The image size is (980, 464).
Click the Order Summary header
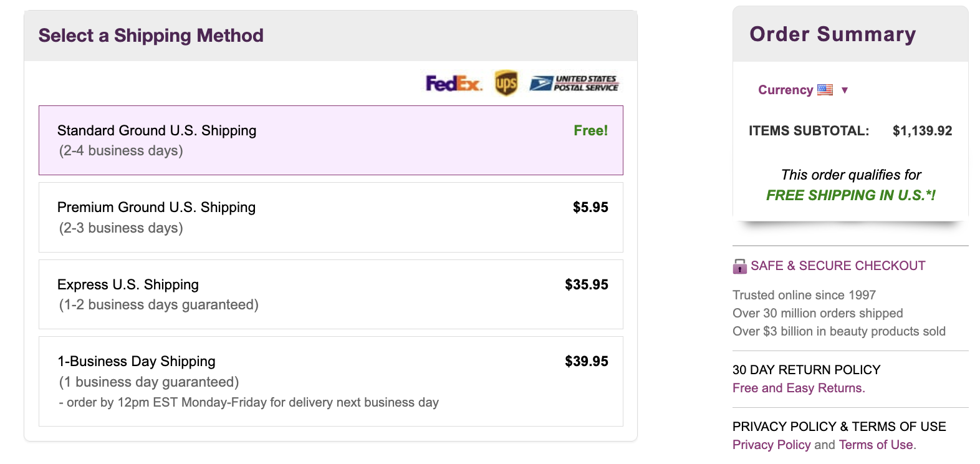833,34
